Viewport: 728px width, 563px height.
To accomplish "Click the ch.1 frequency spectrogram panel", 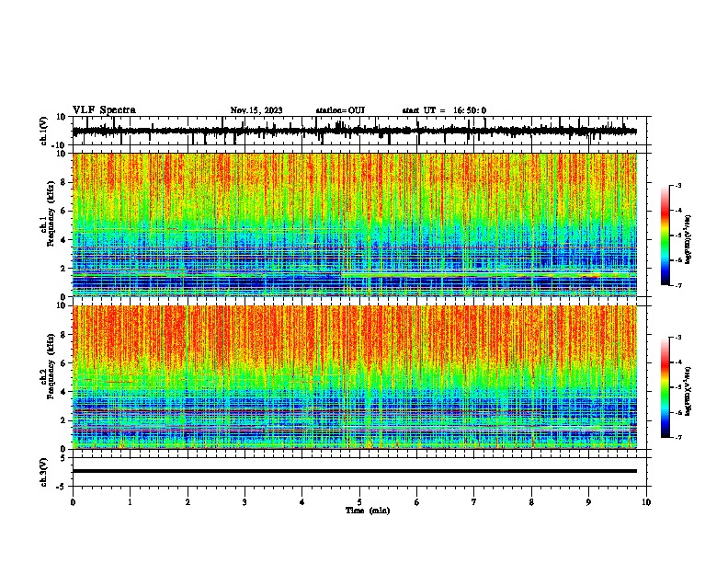I will [359, 224].
